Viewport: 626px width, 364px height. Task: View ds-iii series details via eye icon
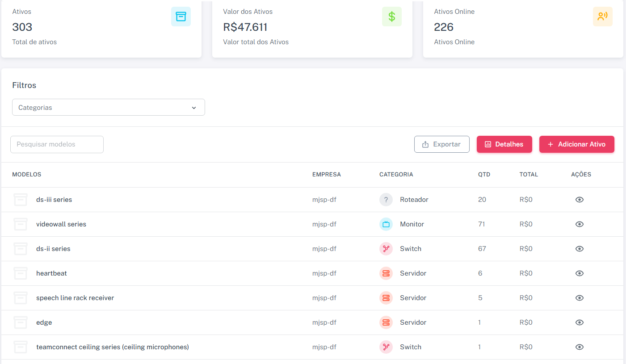(580, 200)
